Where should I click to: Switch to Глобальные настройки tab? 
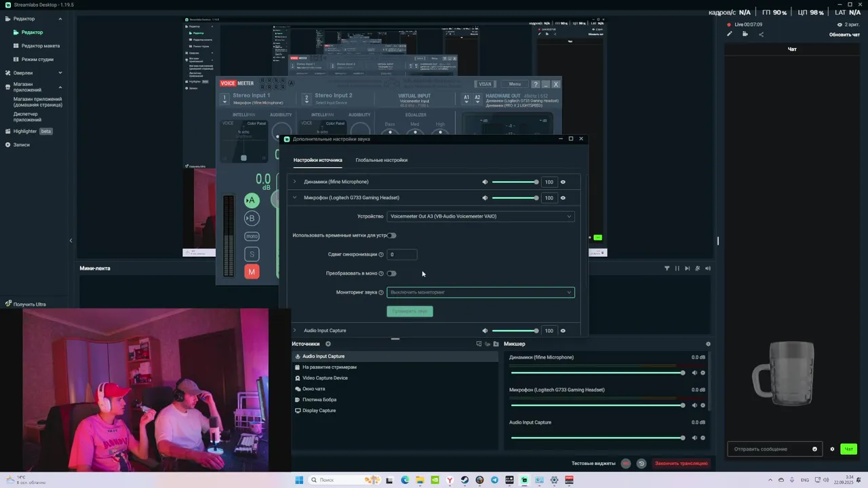pos(381,160)
